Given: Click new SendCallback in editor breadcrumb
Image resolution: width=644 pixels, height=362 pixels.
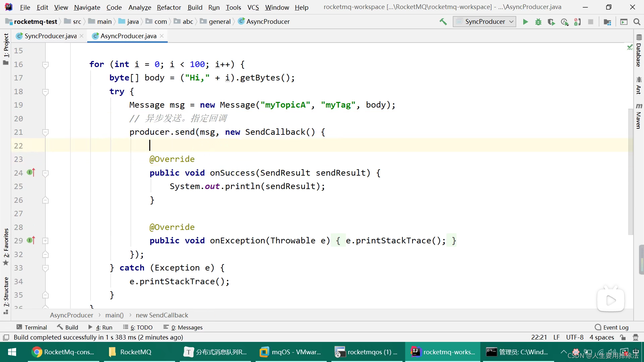Looking at the screenshot, I should (x=162, y=315).
